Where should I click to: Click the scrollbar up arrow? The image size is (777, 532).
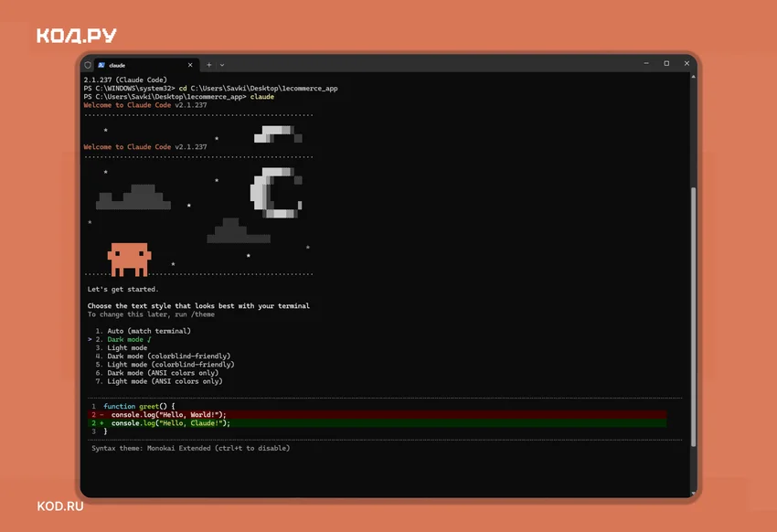point(693,77)
